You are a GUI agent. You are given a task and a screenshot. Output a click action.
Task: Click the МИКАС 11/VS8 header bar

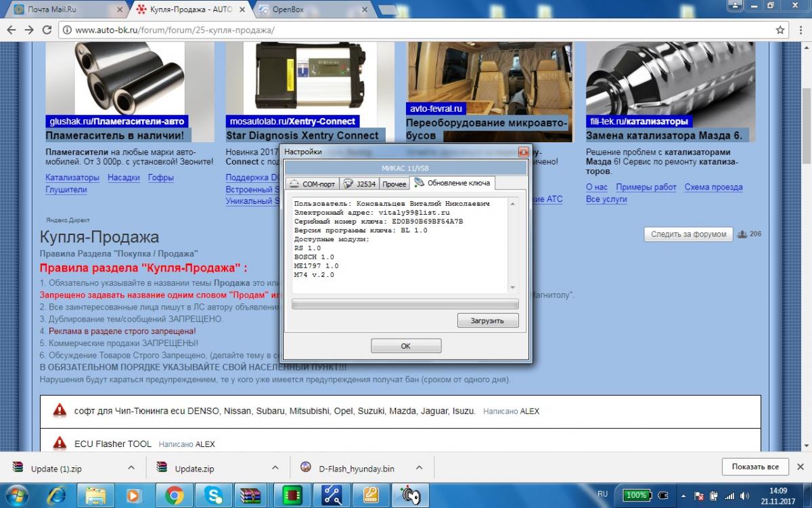(406, 167)
